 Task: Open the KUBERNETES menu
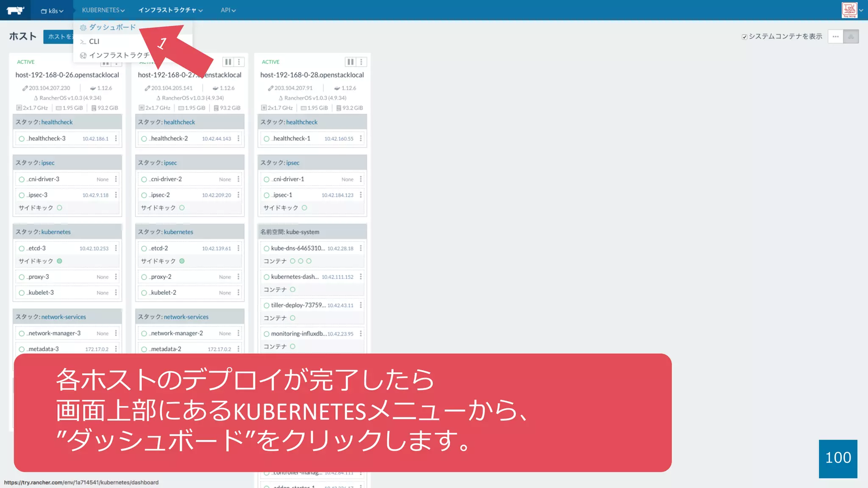coord(103,10)
